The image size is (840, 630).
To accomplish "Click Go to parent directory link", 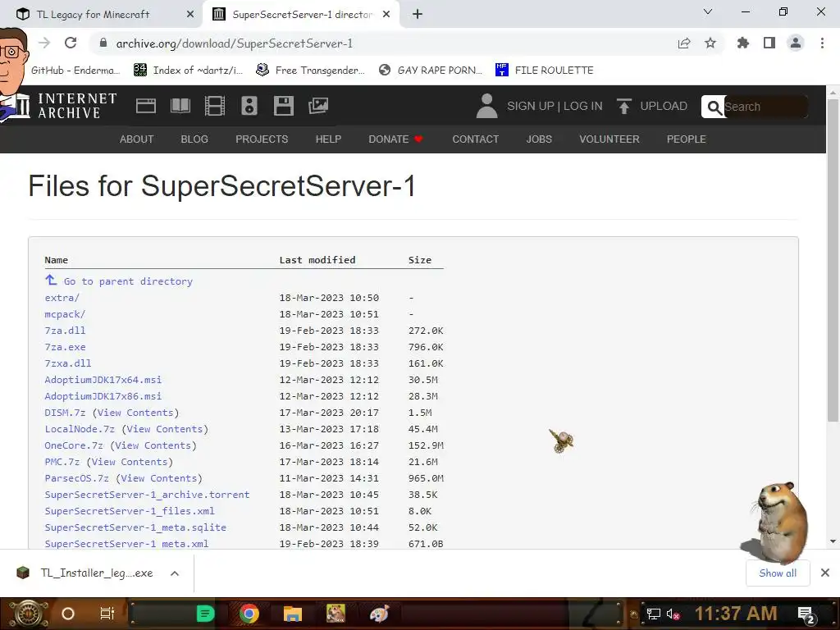I will [x=128, y=281].
